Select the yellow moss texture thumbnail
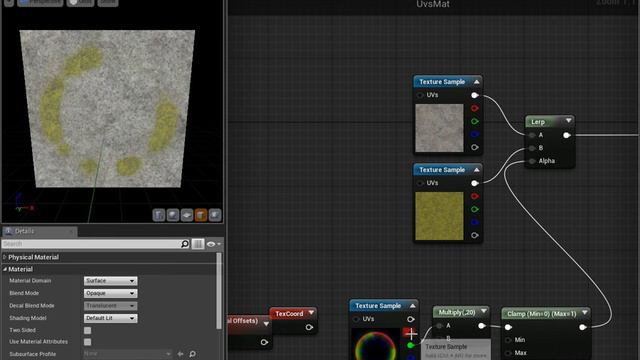The height and width of the screenshot is (360, 640). (x=439, y=216)
